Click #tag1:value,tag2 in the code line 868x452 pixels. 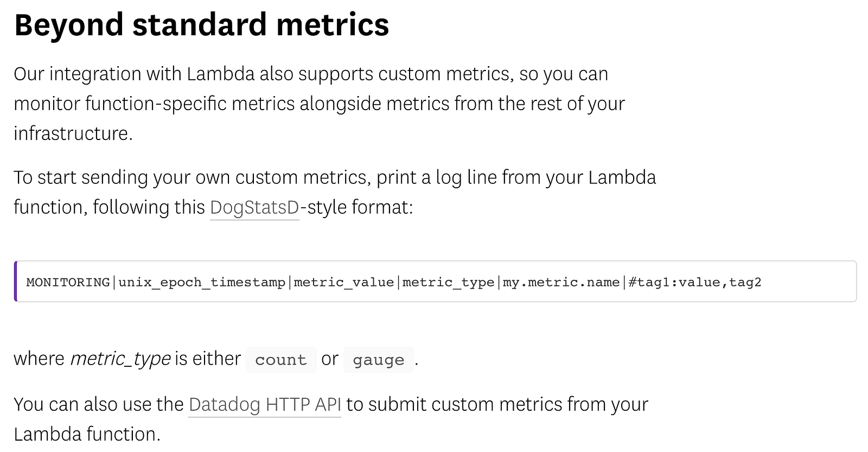(x=694, y=282)
